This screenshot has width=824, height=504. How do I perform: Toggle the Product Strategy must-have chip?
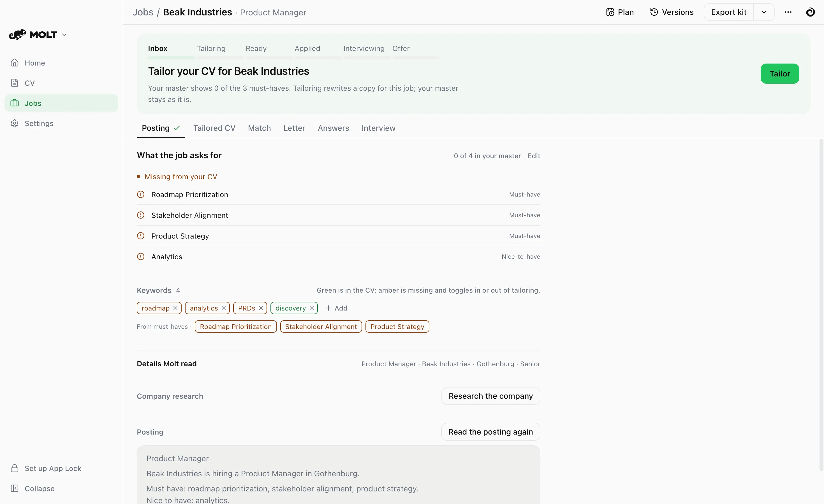(x=397, y=326)
